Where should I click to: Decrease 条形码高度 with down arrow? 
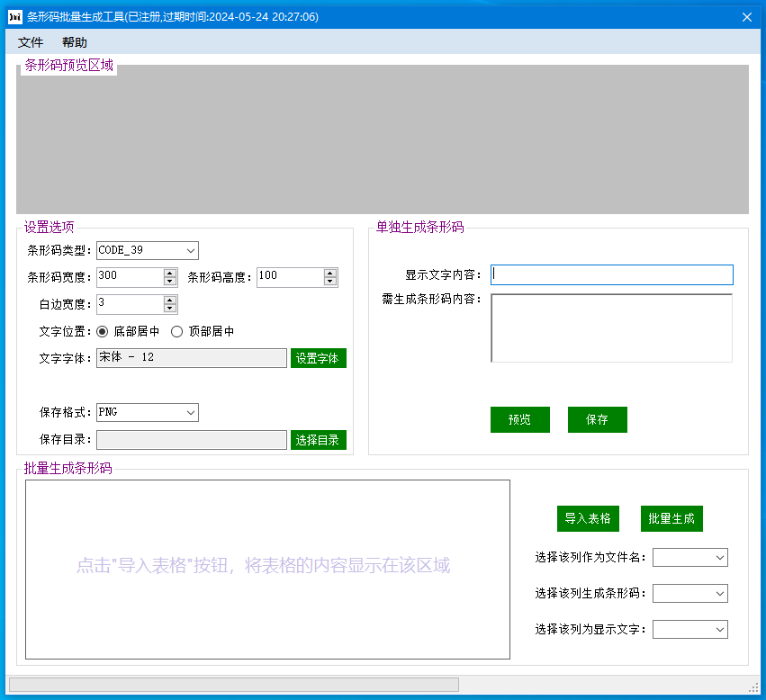[x=330, y=282]
